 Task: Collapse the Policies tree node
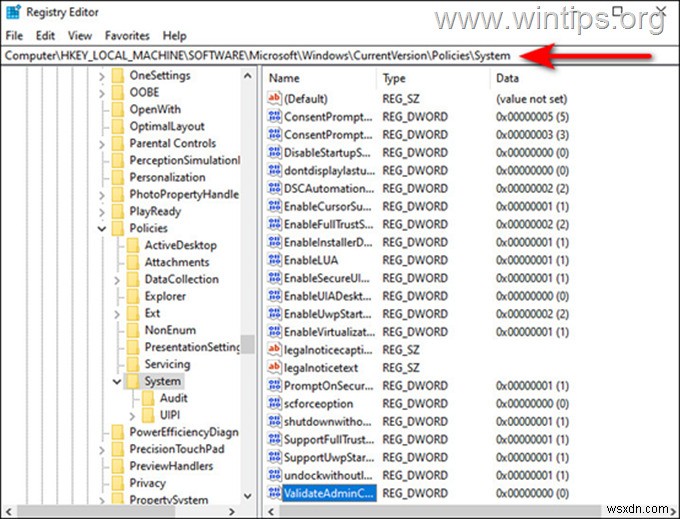click(101, 228)
